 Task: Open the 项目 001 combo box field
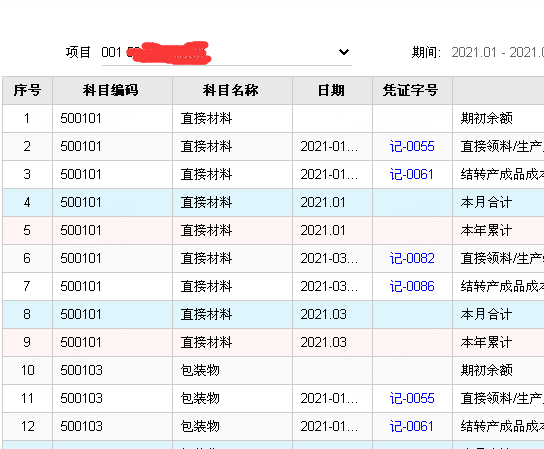[227, 52]
